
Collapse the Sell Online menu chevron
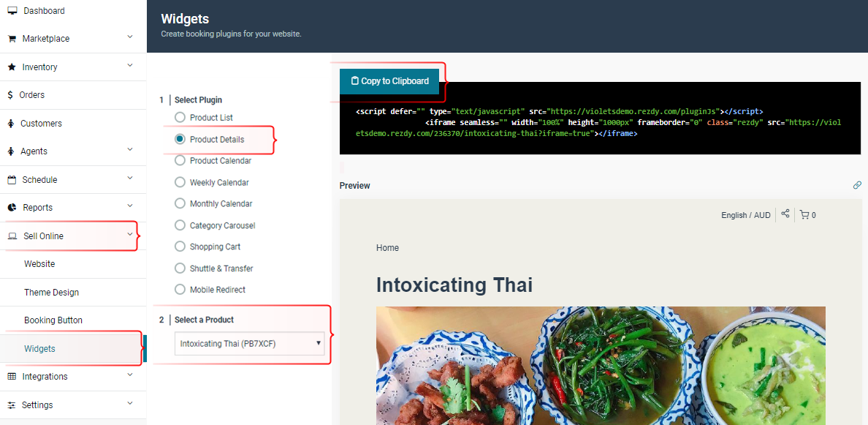click(130, 234)
